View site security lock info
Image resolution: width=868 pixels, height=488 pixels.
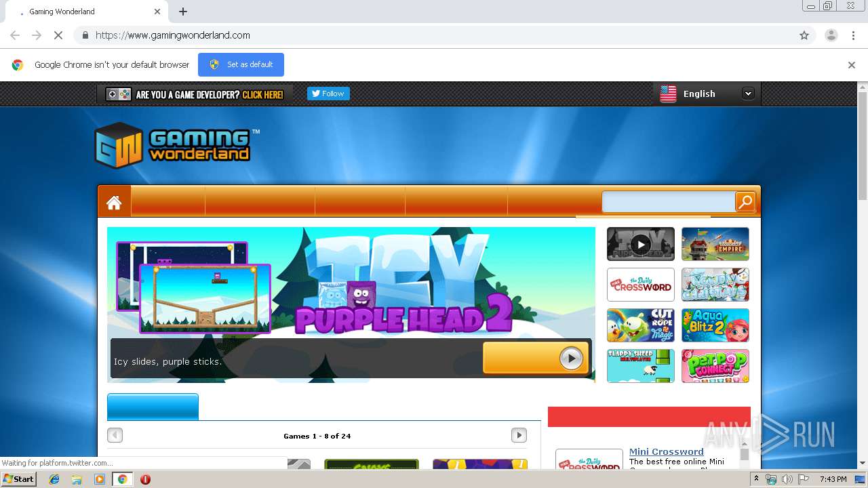(85, 35)
